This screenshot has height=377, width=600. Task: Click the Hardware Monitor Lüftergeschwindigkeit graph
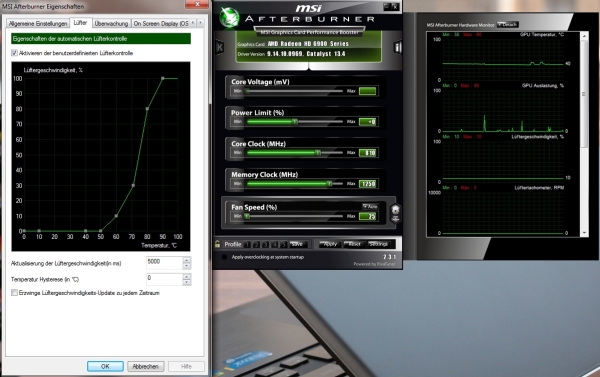click(x=503, y=162)
